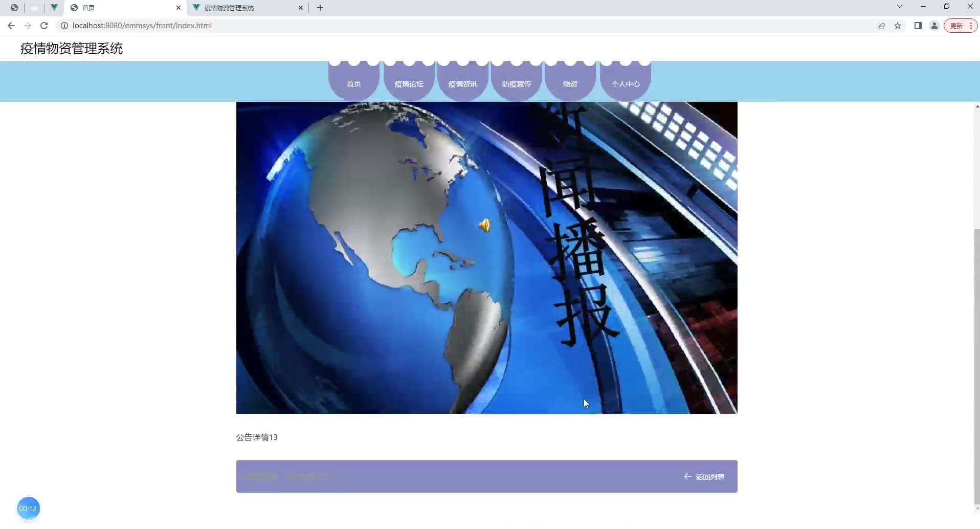The height and width of the screenshot is (529, 980).
Task: Open the browser side panel
Action: coord(918,26)
